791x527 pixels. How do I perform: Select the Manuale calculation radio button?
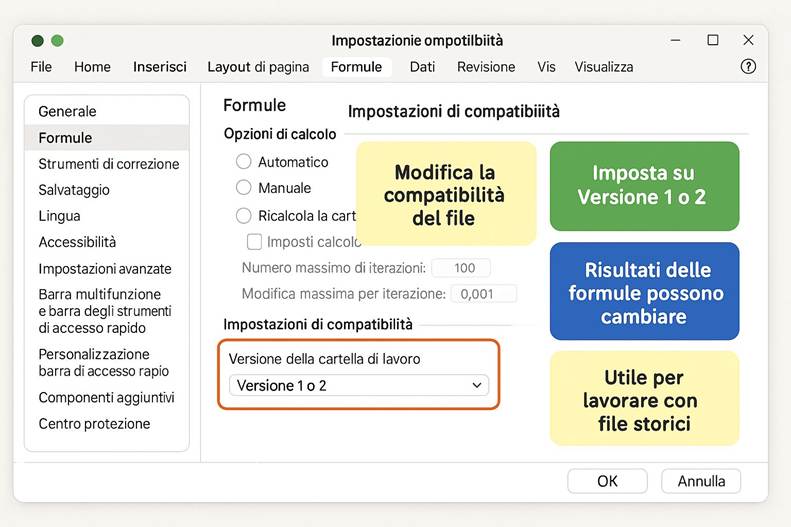(243, 188)
